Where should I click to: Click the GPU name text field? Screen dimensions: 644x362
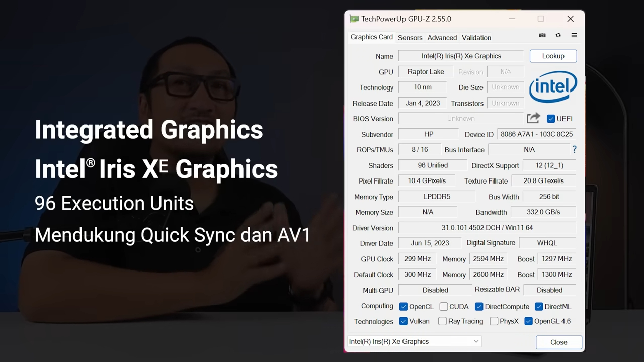point(461,56)
